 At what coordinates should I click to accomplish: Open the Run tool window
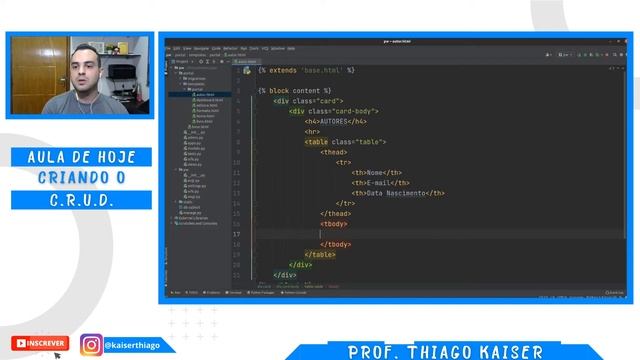point(176,293)
